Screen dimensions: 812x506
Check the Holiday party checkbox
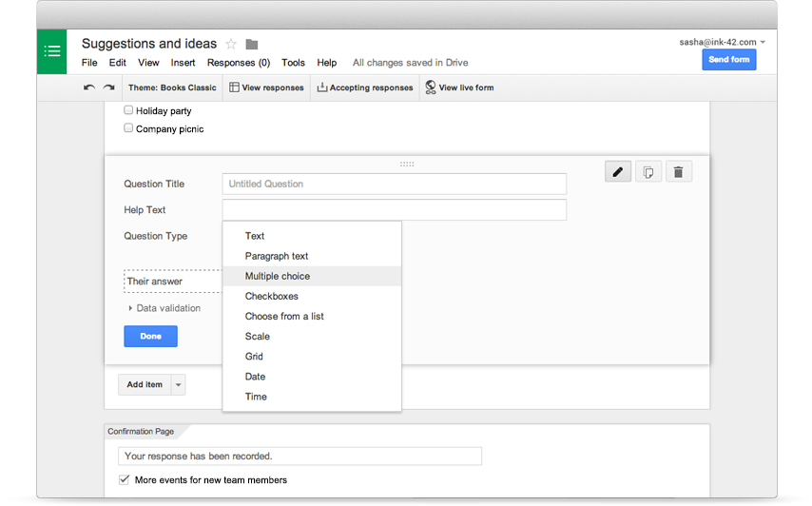click(128, 109)
